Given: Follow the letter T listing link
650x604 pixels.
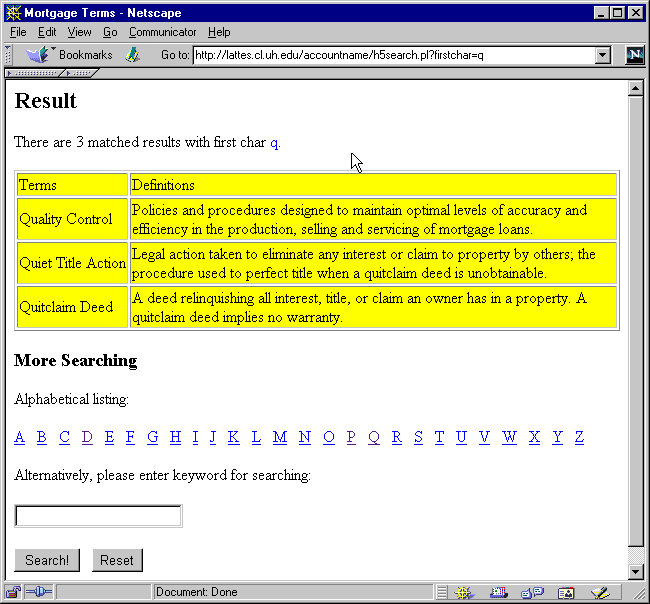Looking at the screenshot, I should [x=439, y=437].
